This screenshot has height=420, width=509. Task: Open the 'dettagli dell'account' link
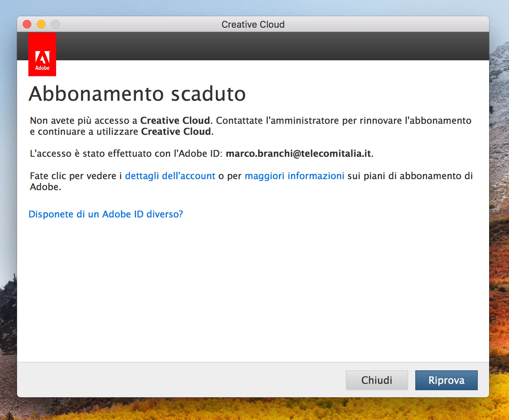coord(170,176)
